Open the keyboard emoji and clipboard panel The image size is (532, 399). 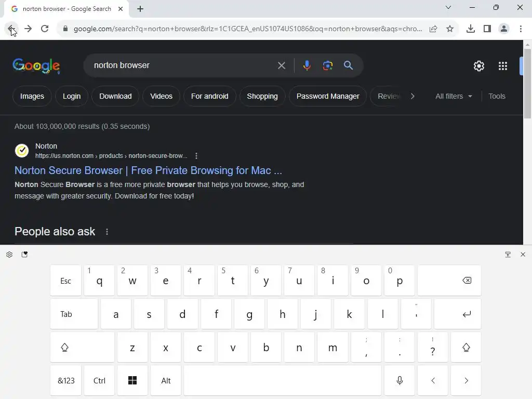point(24,255)
